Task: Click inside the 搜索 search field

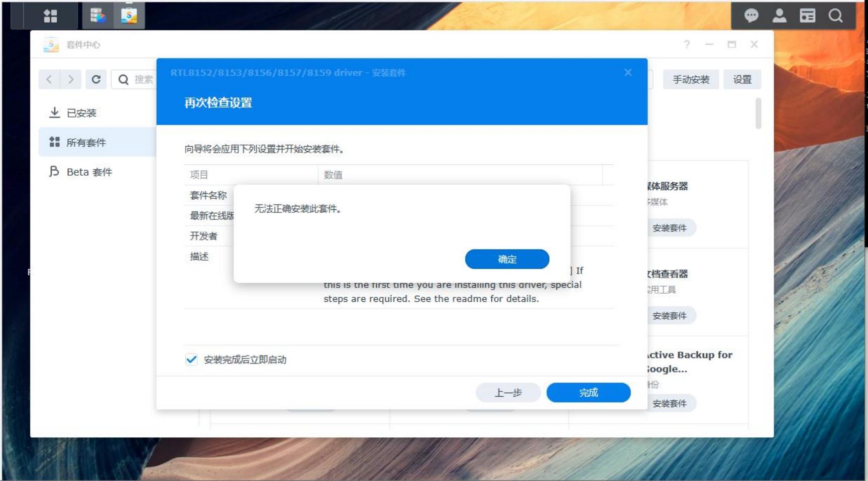Action: pos(143,79)
